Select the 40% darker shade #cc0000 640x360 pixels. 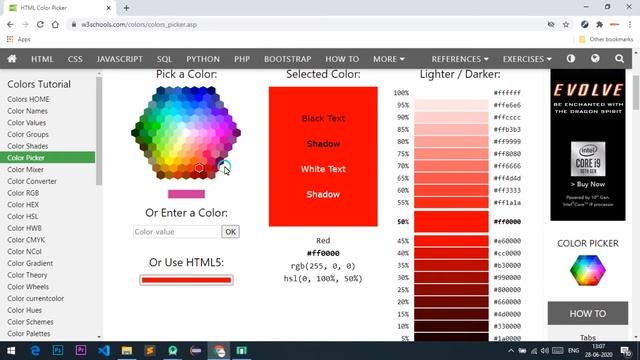click(x=451, y=253)
